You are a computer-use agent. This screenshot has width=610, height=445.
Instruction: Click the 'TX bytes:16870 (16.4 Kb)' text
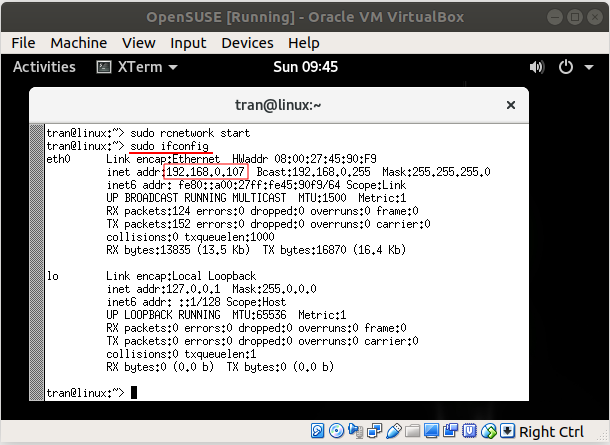tap(334, 249)
